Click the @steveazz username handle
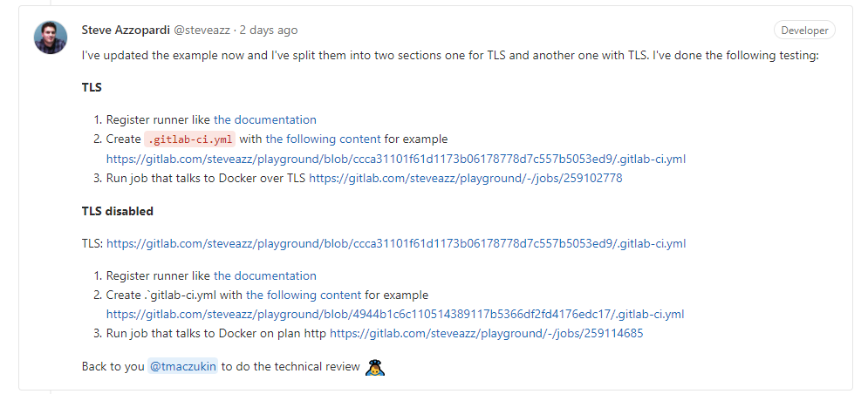The image size is (868, 394). [x=202, y=30]
